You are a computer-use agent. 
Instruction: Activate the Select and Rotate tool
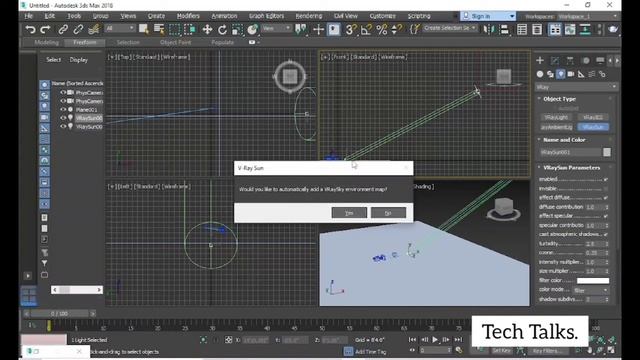point(222,29)
